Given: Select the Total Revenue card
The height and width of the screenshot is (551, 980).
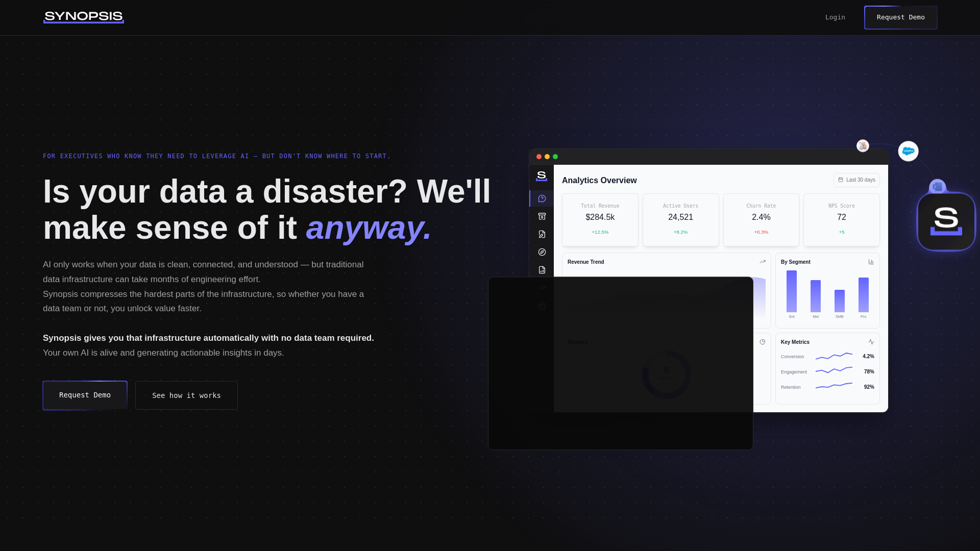Looking at the screenshot, I should click(600, 220).
